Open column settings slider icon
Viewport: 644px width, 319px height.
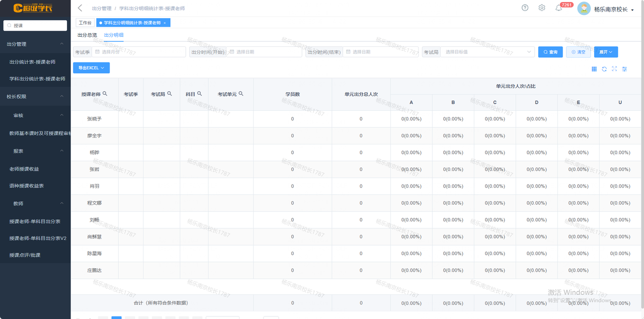coord(624,69)
